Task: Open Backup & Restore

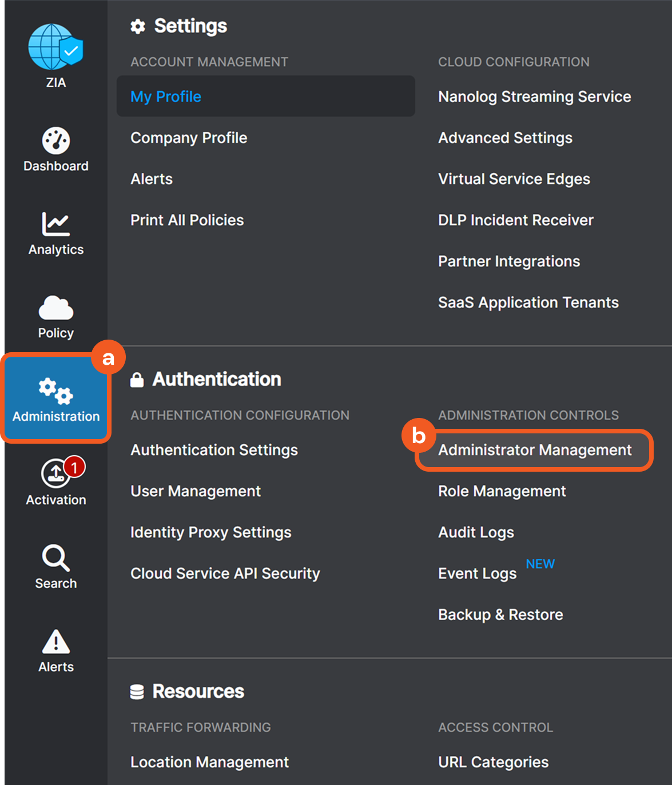Action: click(500, 615)
